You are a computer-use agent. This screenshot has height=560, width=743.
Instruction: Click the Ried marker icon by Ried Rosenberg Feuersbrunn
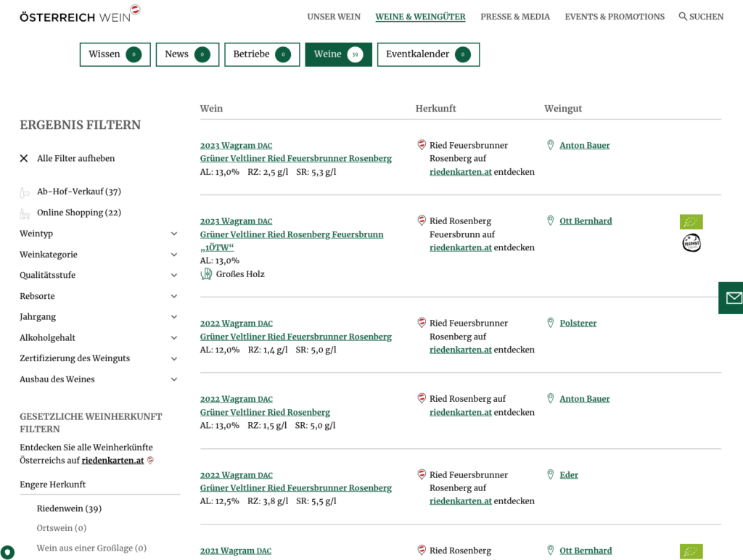tap(422, 221)
